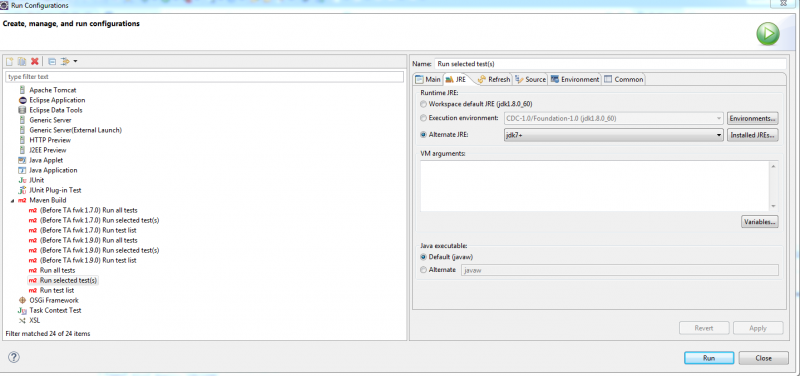Select Alternate JRE radio button
The image size is (800, 376).
423,135
